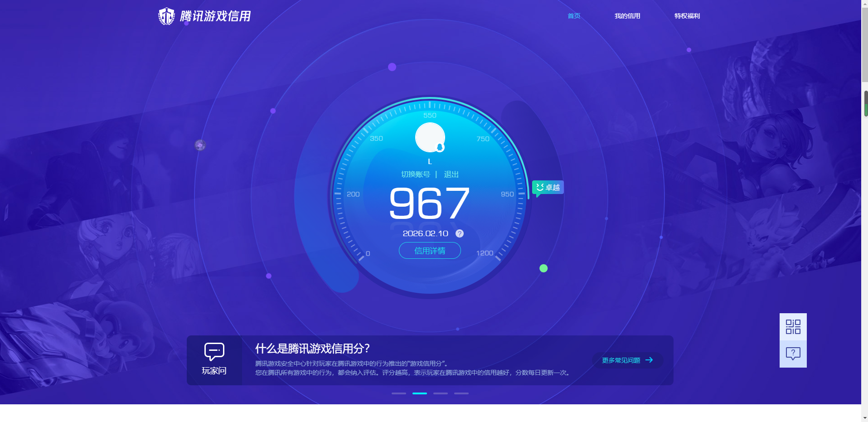Viewport: 868px width, 422px height.
Task: Select the fourth carousel dot
Action: 461,393
